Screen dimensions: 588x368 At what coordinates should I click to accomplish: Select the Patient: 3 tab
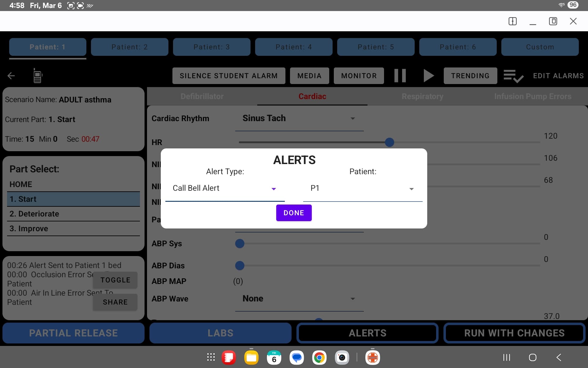coord(212,47)
